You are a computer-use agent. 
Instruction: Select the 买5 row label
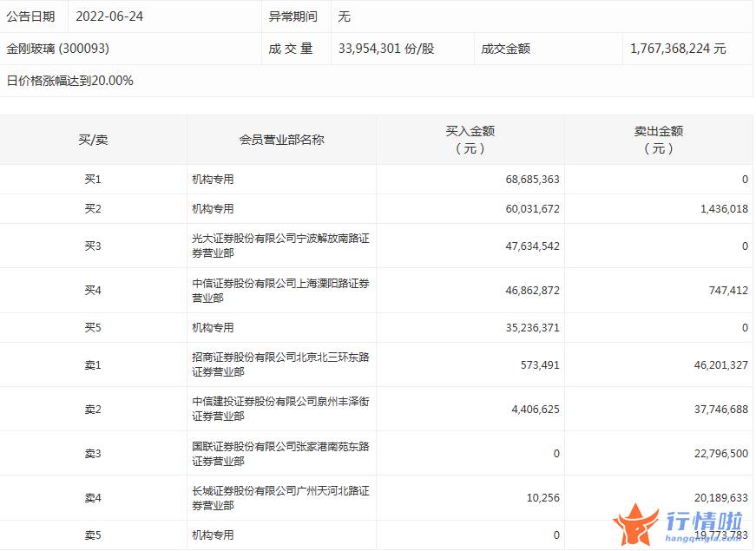(93, 328)
